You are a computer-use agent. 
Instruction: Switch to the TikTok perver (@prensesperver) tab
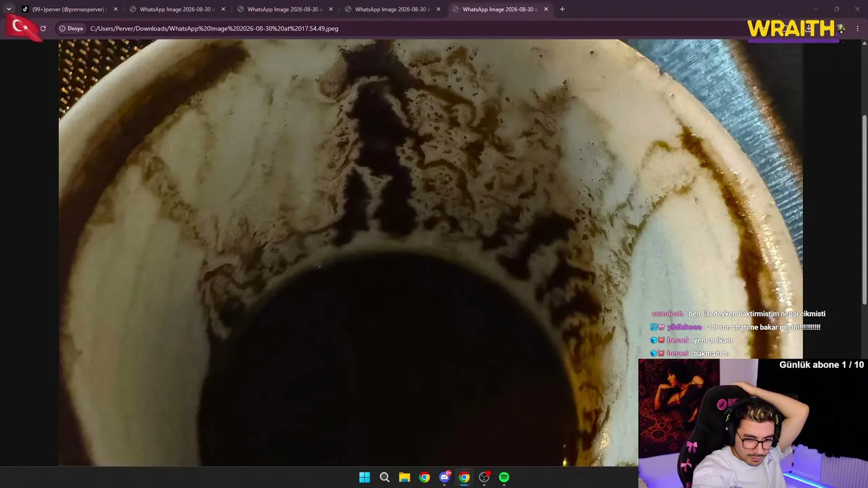pyautogui.click(x=68, y=9)
